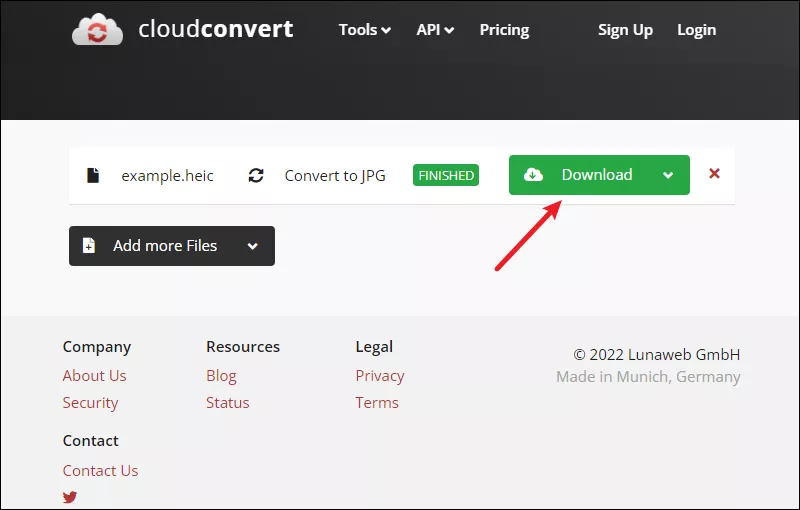This screenshot has height=510, width=800.
Task: Go to the Pricing page
Action: [504, 30]
